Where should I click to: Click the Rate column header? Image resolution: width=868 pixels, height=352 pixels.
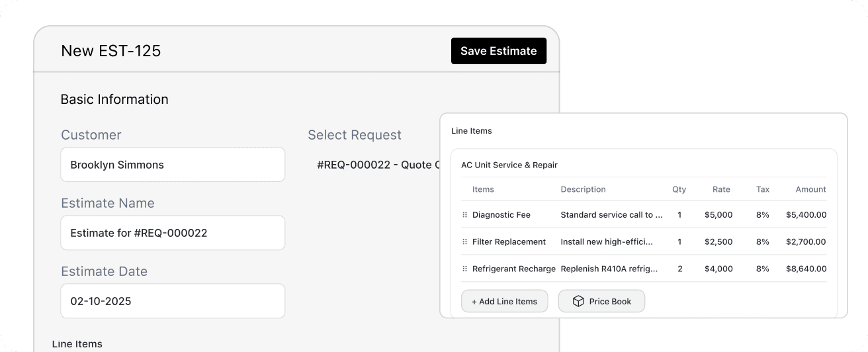click(721, 189)
